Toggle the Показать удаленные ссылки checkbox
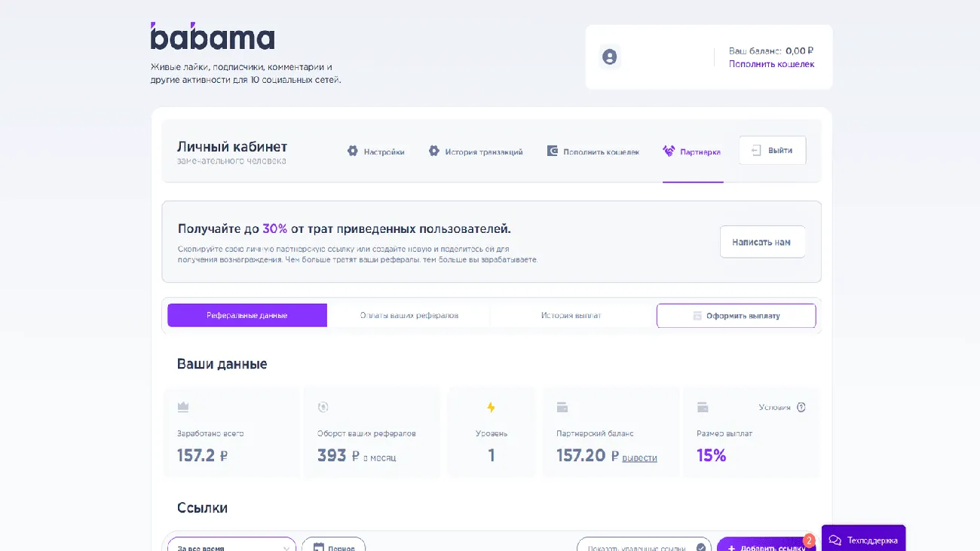 (x=701, y=547)
